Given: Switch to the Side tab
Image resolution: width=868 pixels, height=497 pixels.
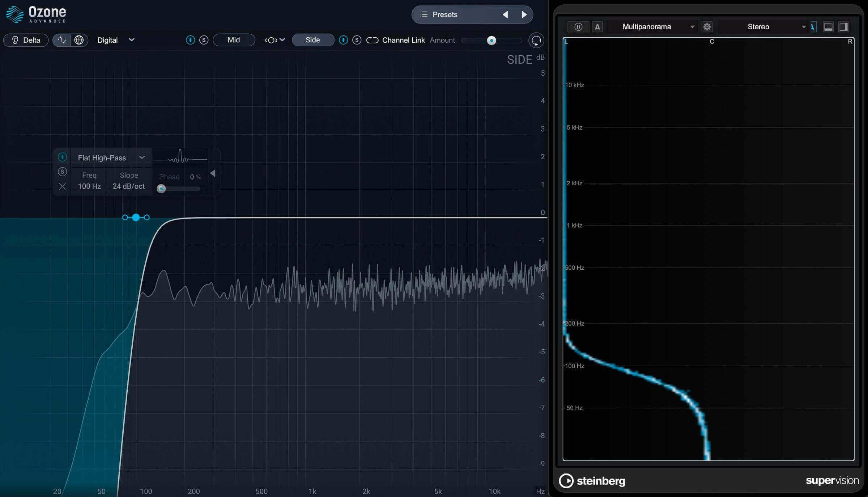Looking at the screenshot, I should coord(313,40).
